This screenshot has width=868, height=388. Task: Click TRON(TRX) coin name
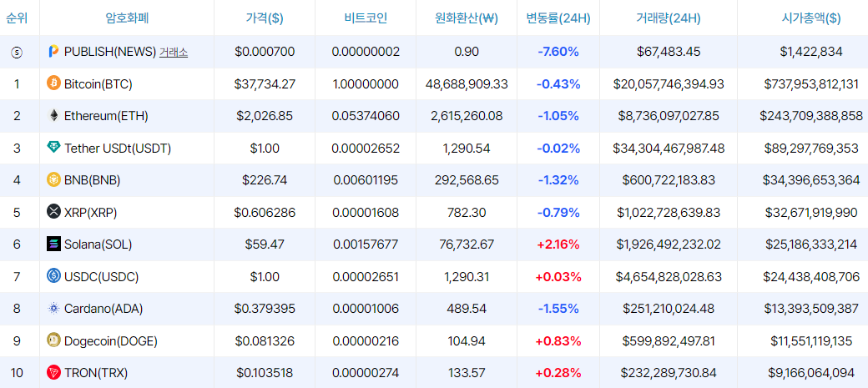pyautogui.click(x=96, y=373)
